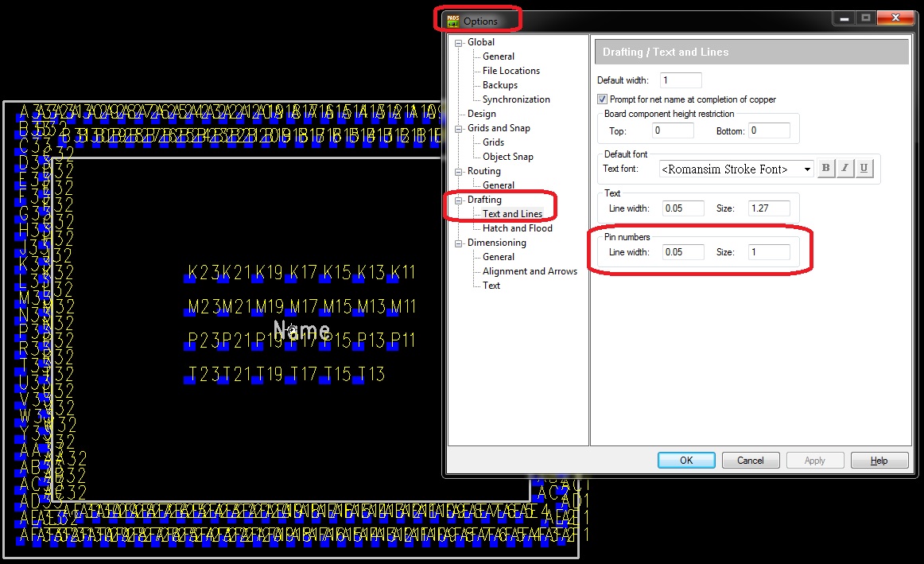Select Text under Dimensioning
This screenshot has height=564, width=924.
click(x=491, y=286)
